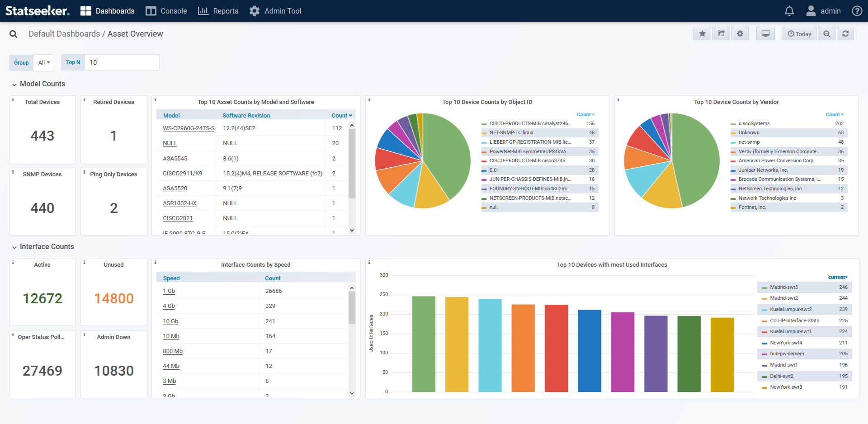Click the Today time range button
The image size is (868, 424).
(x=799, y=33)
